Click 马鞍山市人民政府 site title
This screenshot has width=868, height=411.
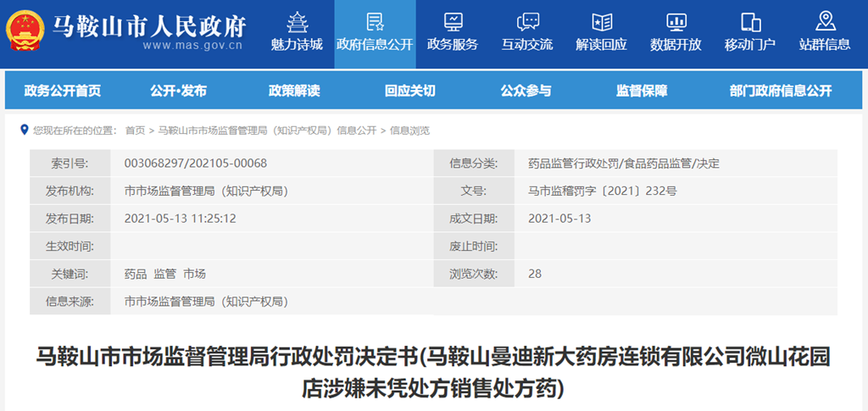point(149,25)
